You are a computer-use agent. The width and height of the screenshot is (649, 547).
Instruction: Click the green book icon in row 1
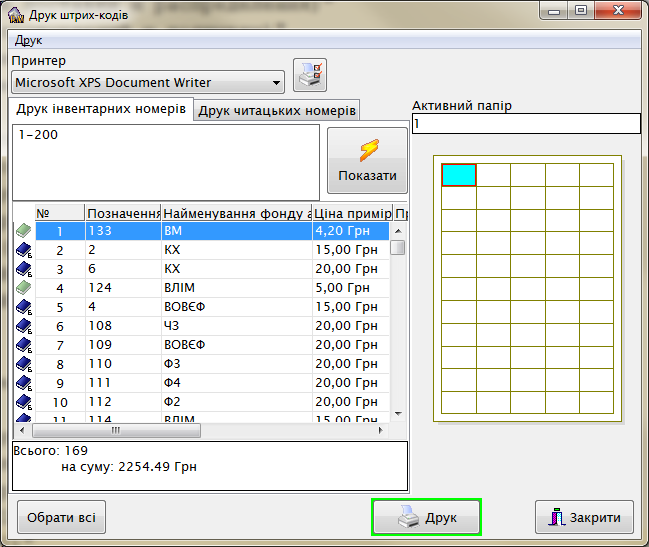pyautogui.click(x=23, y=231)
